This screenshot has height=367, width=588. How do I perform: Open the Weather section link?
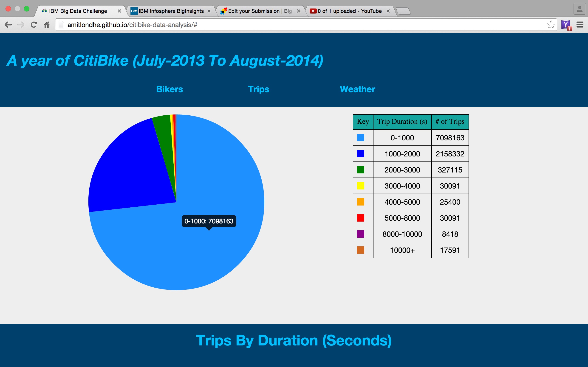357,89
